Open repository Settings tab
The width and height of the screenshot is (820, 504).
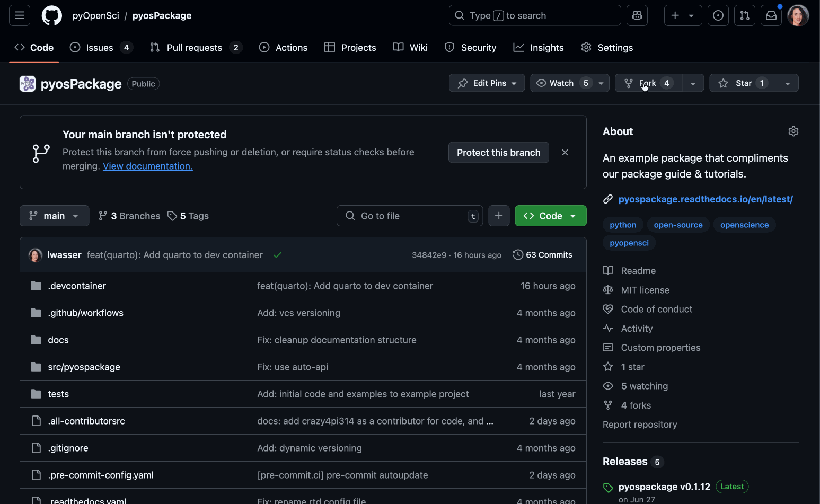pyautogui.click(x=607, y=48)
